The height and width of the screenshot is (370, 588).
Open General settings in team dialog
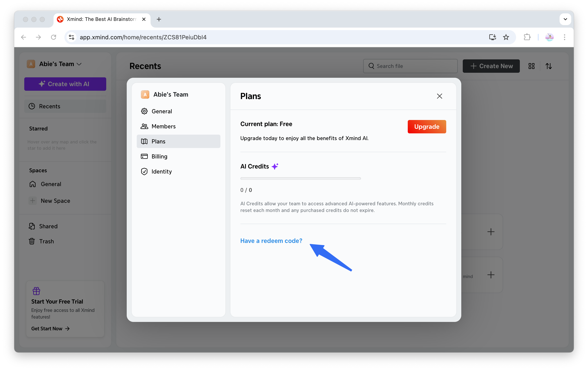(179, 111)
